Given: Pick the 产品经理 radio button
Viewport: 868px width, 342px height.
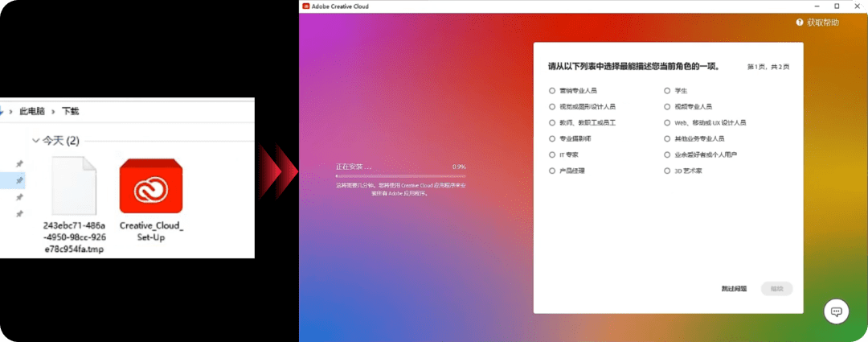Looking at the screenshot, I should coord(551,171).
